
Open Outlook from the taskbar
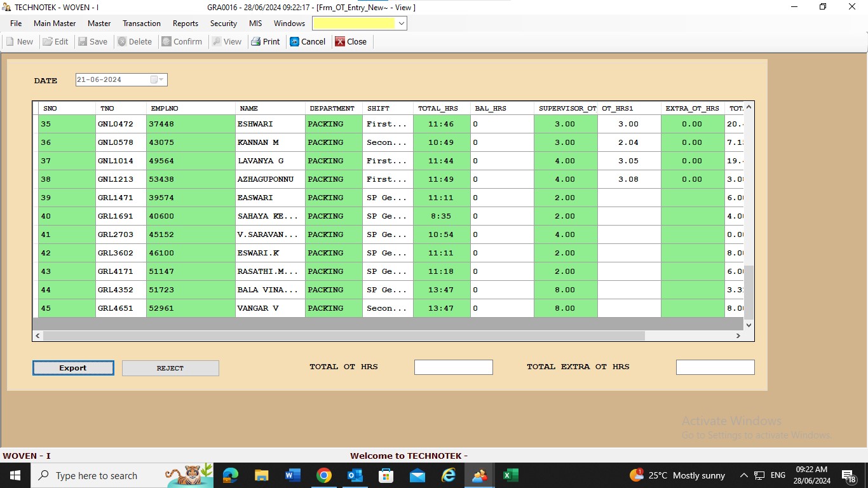coord(355,475)
